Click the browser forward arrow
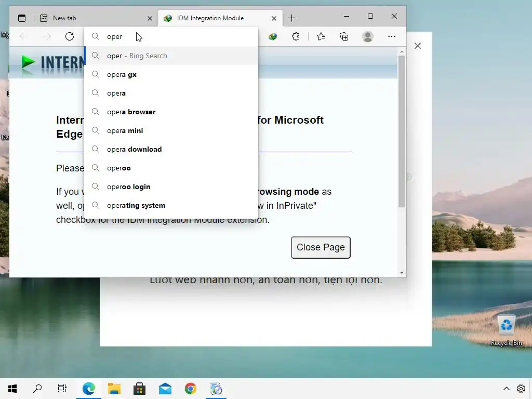532x399 pixels. pos(47,36)
